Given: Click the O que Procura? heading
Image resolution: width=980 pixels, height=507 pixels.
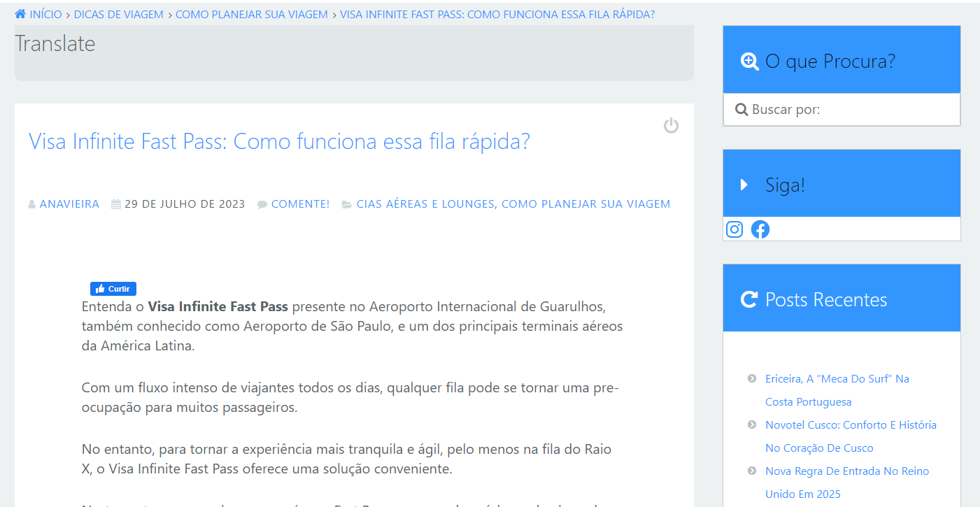Looking at the screenshot, I should point(830,62).
